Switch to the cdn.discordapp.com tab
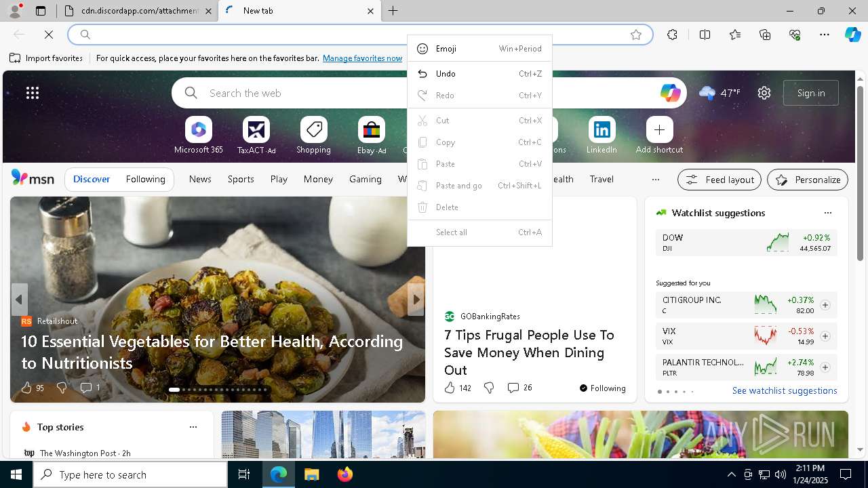Viewport: 868px width, 488px height. [138, 11]
